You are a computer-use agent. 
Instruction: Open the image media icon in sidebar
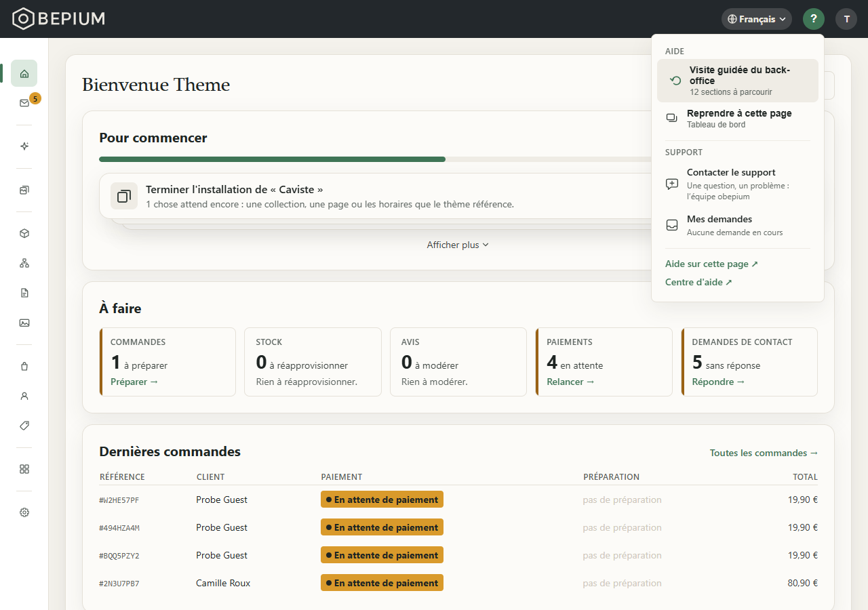(x=24, y=323)
